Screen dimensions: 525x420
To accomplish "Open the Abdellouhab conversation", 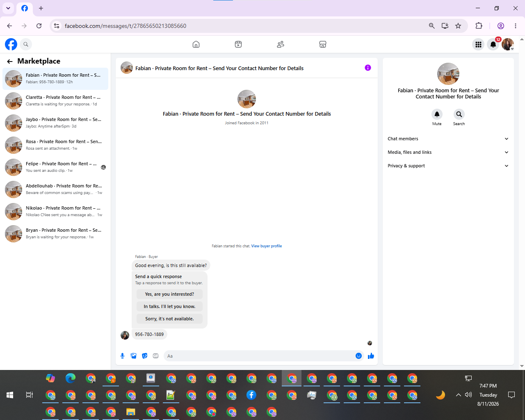I will [55, 189].
